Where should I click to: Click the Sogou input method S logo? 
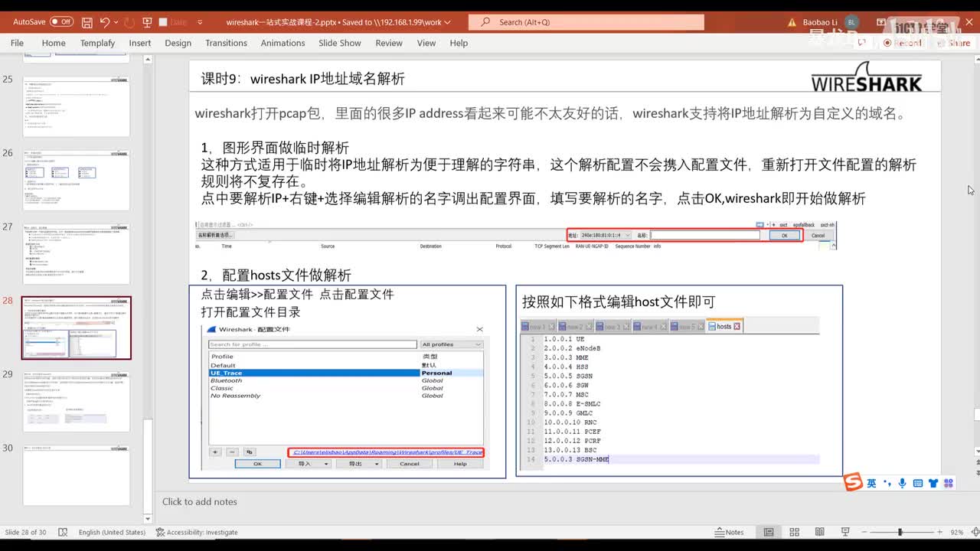pos(853,482)
